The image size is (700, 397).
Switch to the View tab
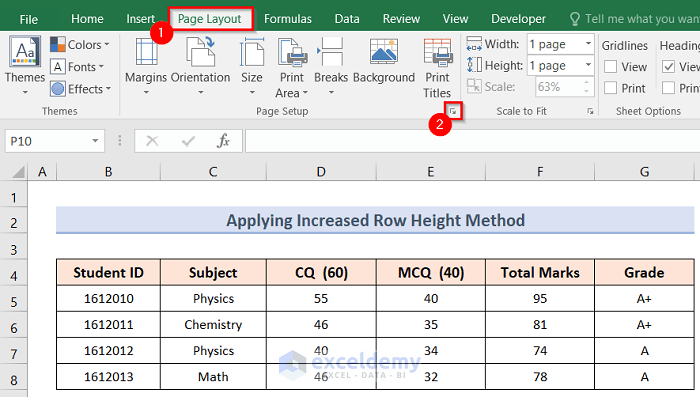pyautogui.click(x=455, y=19)
